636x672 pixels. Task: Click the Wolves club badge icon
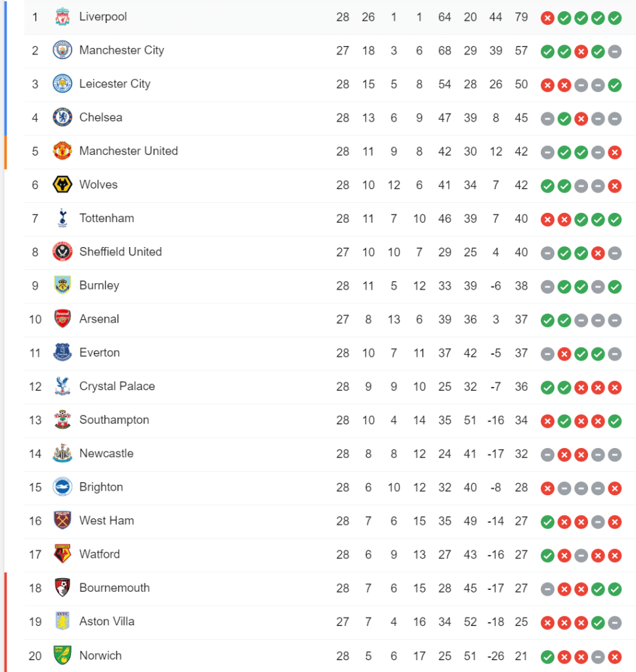62,185
